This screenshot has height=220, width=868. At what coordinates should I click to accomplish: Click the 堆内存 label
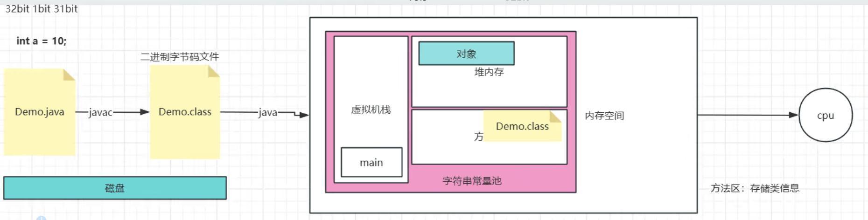pyautogui.click(x=489, y=72)
